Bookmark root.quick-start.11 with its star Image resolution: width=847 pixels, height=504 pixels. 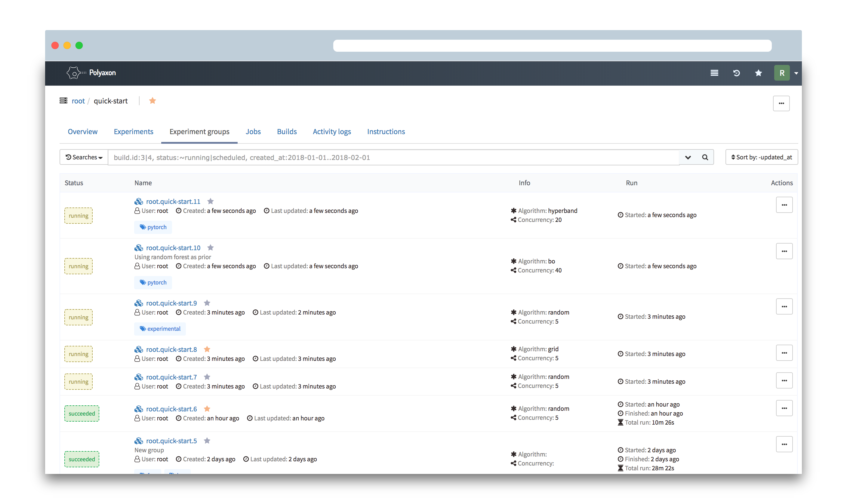click(x=211, y=201)
